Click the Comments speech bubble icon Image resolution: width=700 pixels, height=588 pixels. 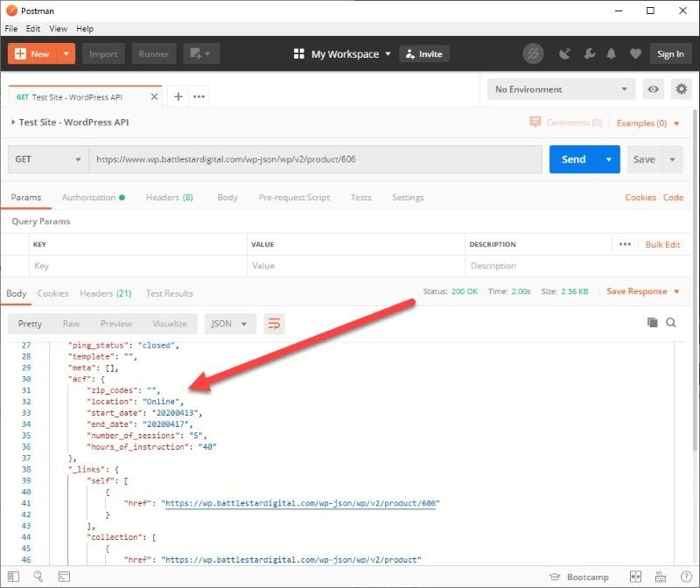coord(535,122)
